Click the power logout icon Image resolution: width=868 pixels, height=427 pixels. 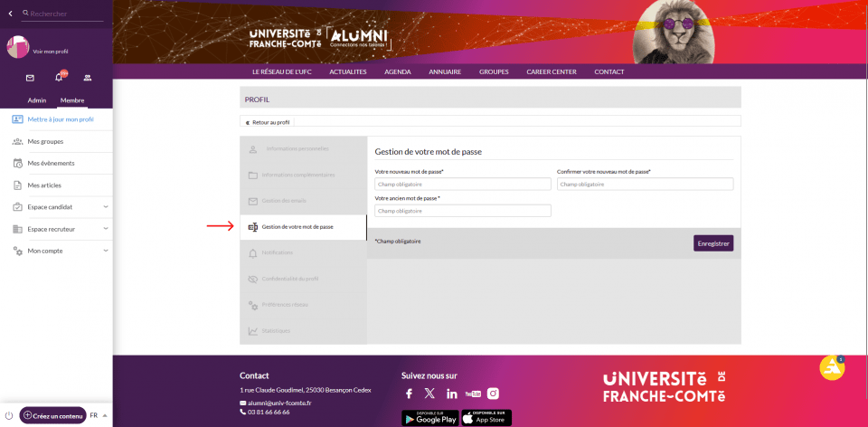(x=9, y=415)
